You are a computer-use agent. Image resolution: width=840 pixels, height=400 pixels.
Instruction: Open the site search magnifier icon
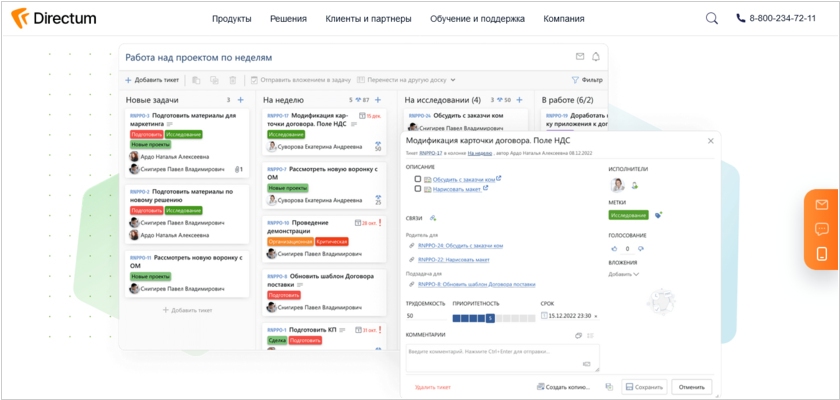click(711, 18)
